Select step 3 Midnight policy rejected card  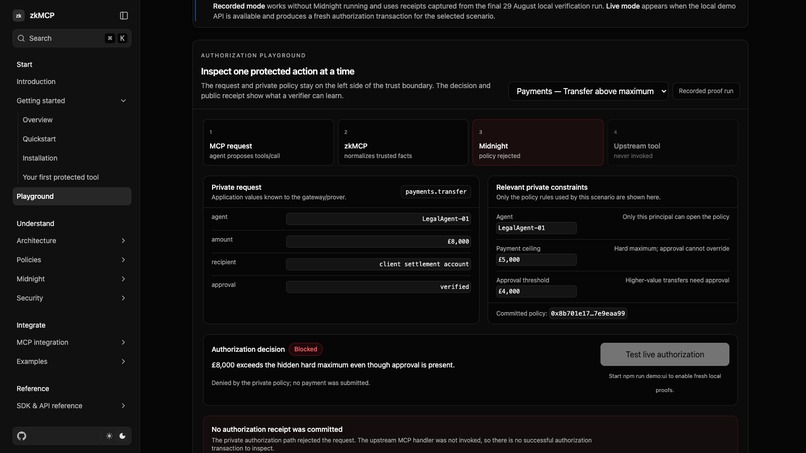click(538, 142)
